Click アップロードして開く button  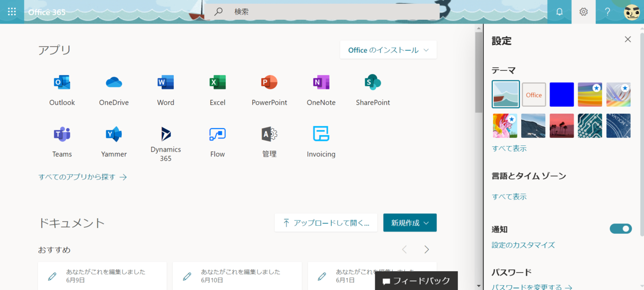[x=326, y=222]
